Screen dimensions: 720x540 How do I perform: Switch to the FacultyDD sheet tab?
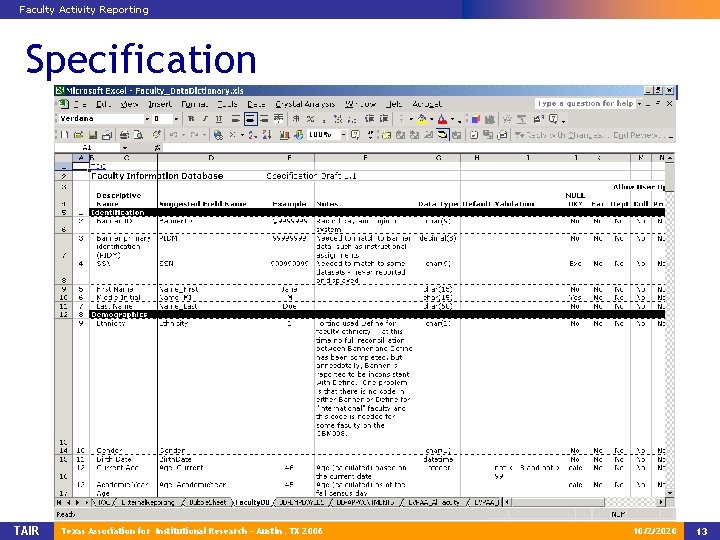click(252, 502)
